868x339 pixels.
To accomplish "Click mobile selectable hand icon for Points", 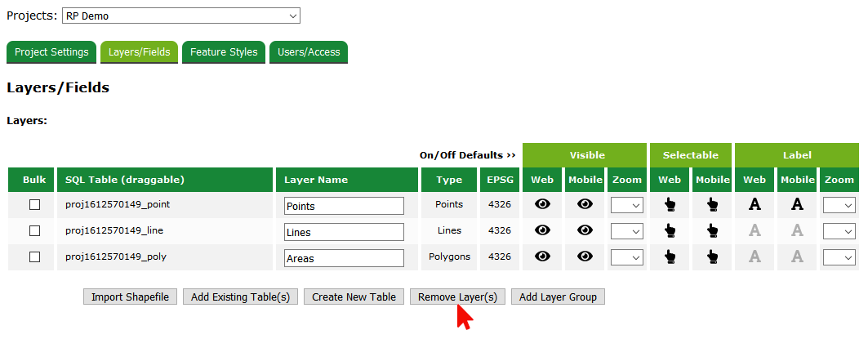I will (713, 205).
